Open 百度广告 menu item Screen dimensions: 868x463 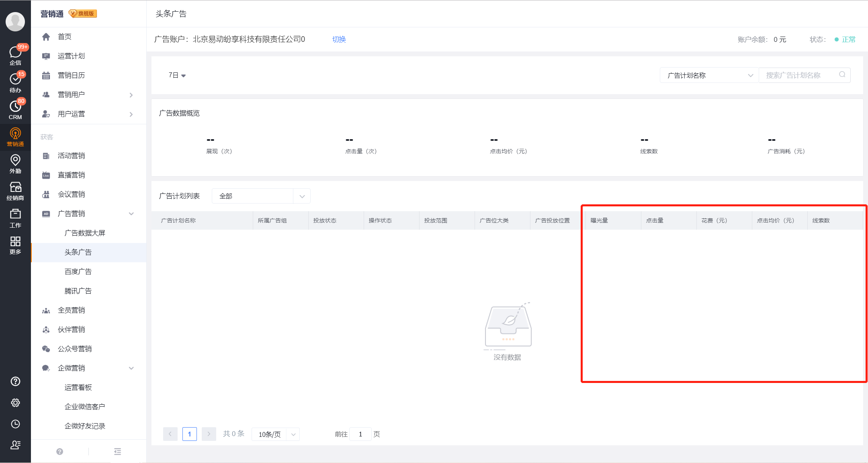78,272
